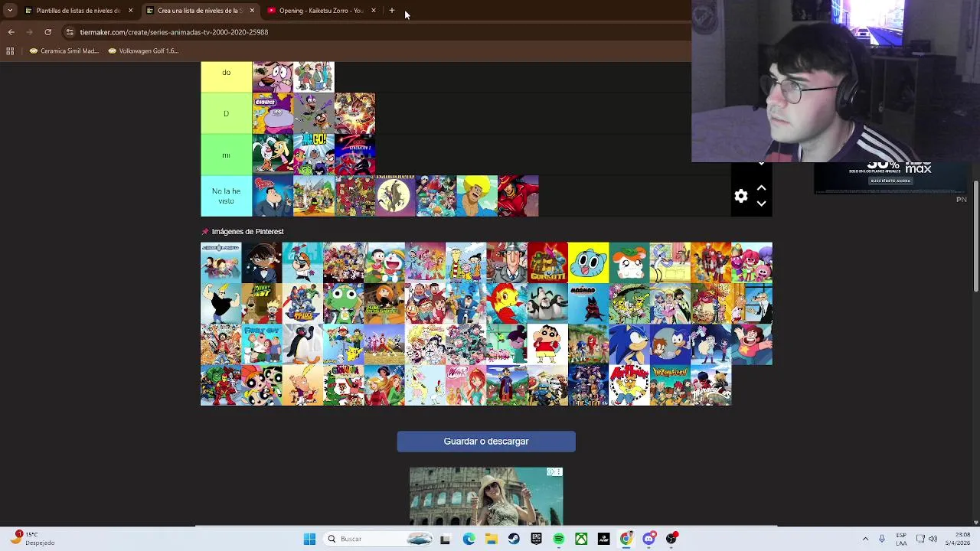Select the green 'mi' tier label

pyautogui.click(x=226, y=155)
